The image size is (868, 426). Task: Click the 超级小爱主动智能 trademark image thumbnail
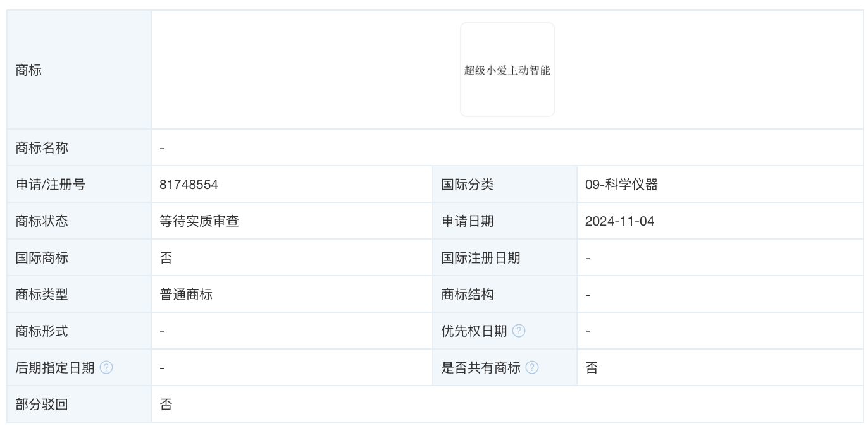tap(507, 70)
